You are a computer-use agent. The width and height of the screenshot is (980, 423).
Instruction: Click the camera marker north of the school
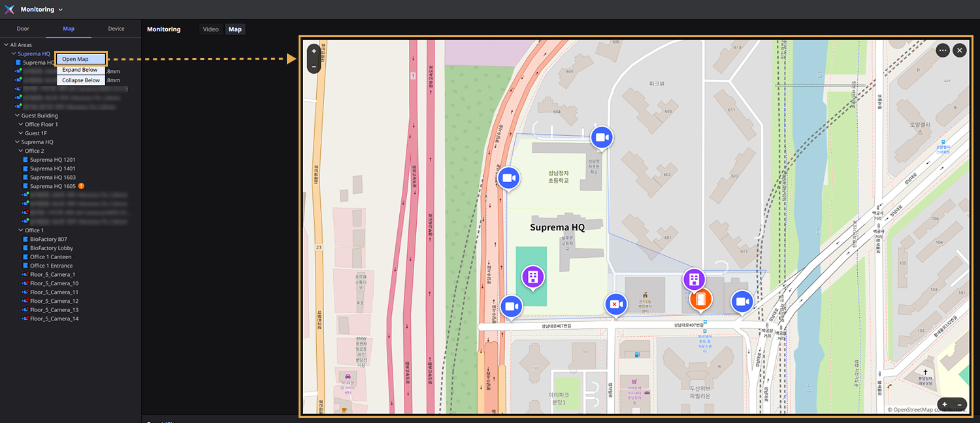click(602, 138)
